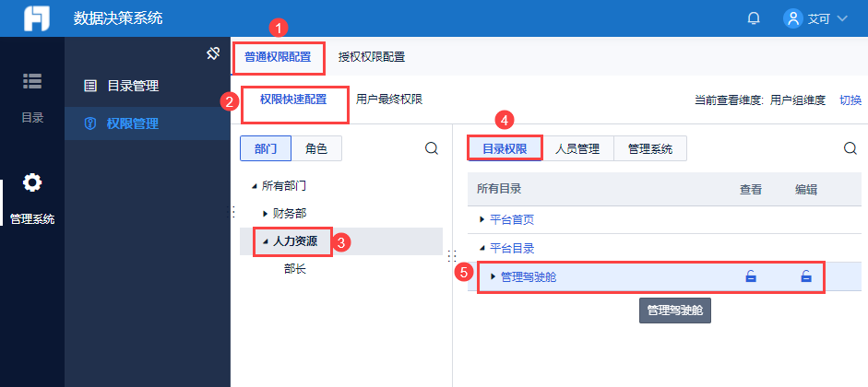This screenshot has height=387, width=868.
Task: Switch to the 角色 toggle button
Action: (x=315, y=148)
